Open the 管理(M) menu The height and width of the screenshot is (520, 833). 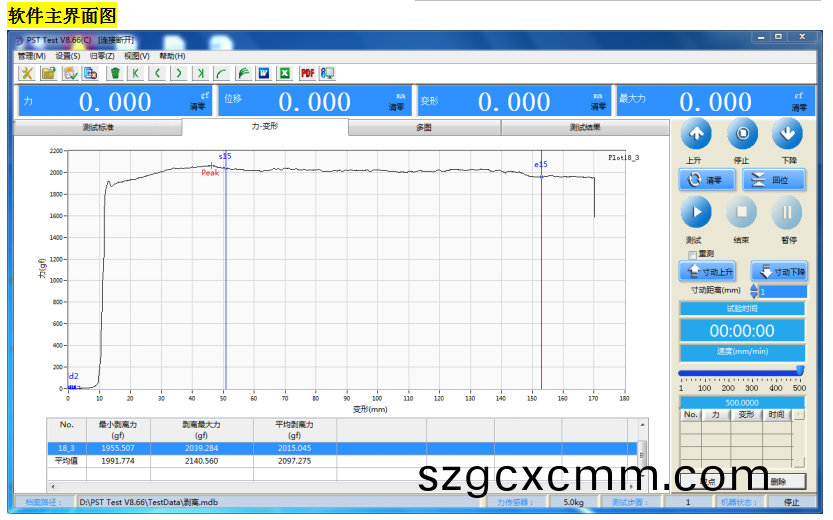(x=31, y=56)
